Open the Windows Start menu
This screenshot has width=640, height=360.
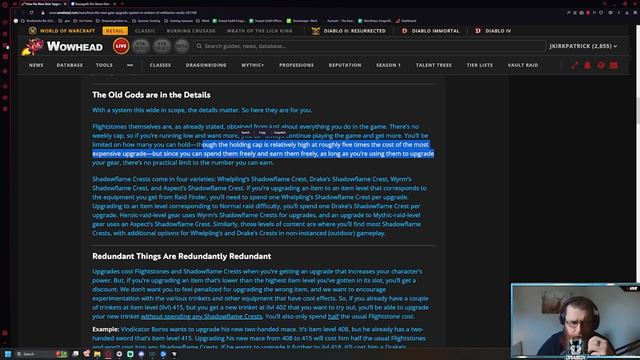point(7,354)
